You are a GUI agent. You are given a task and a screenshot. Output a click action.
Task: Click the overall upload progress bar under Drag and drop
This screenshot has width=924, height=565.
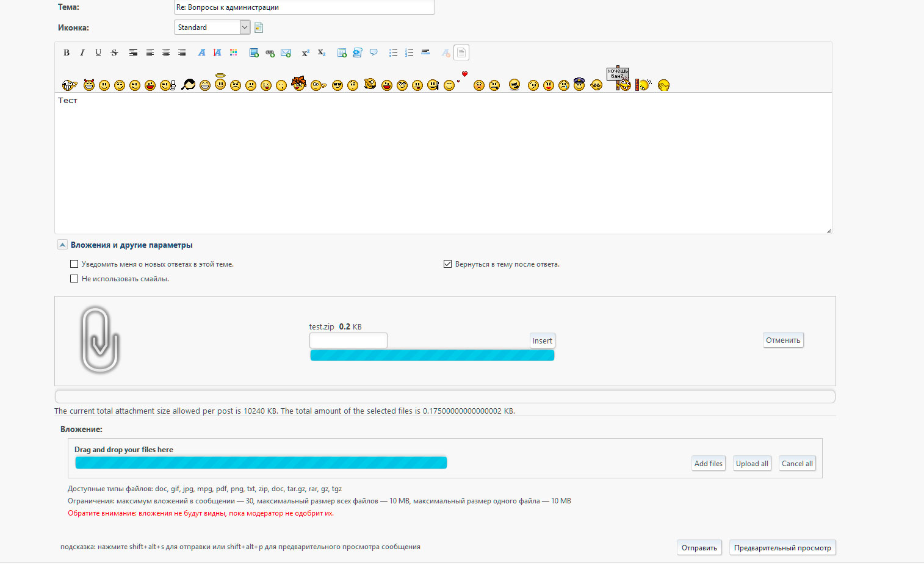point(261,463)
